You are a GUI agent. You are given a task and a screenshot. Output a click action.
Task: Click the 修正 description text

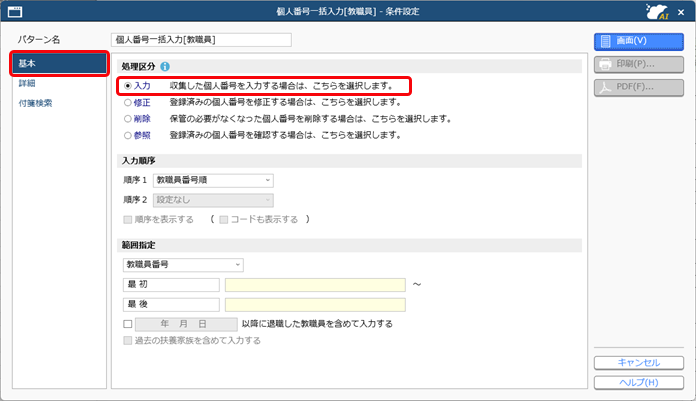point(285,103)
